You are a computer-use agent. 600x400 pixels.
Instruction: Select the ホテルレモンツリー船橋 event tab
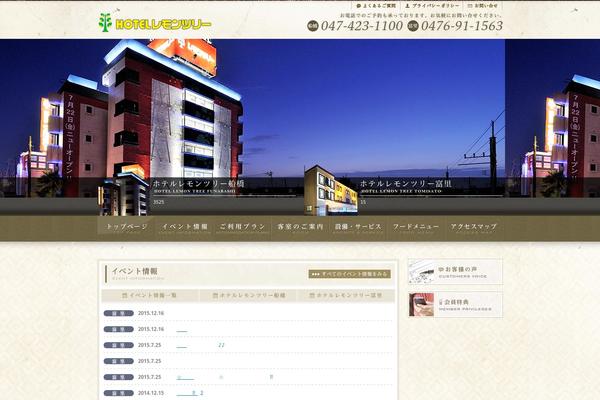point(249,296)
